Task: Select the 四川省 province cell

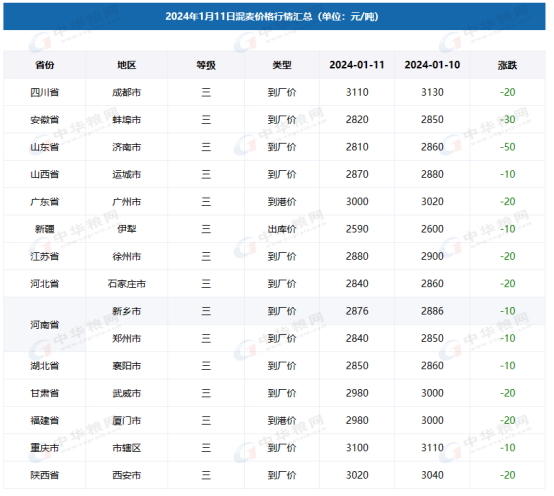Action: pyautogui.click(x=45, y=92)
